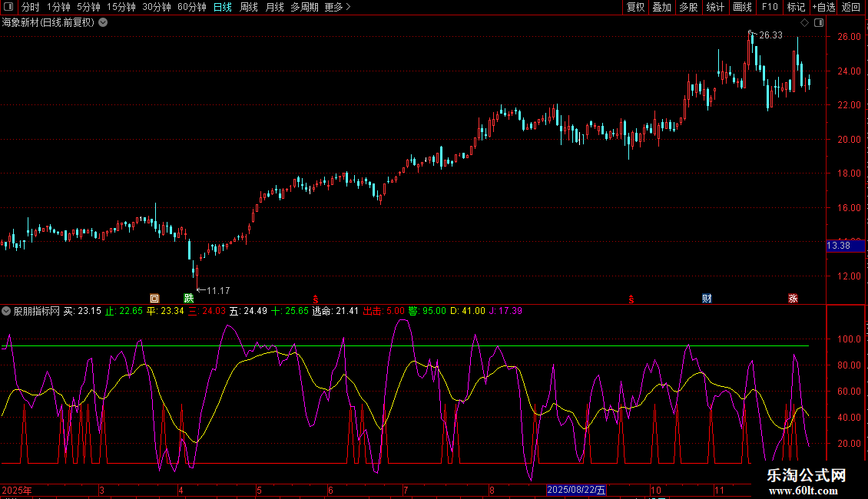
Task: Toggle 叠加 overlay comparison
Action: 661,8
